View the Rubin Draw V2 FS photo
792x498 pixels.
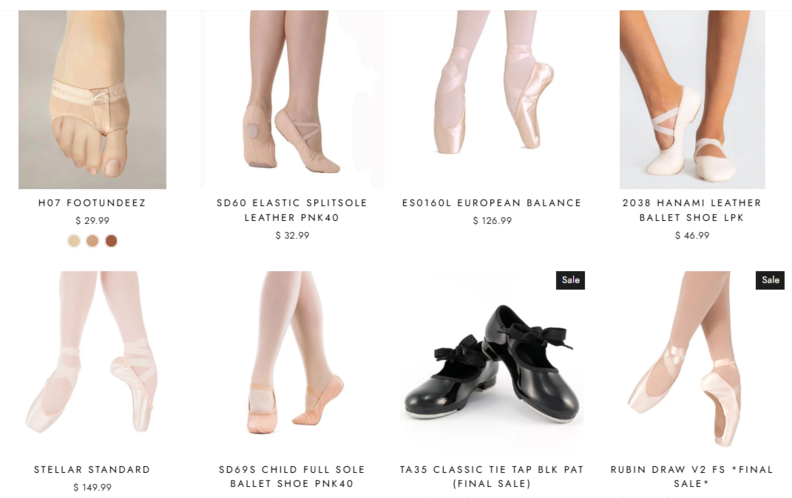[692, 361]
